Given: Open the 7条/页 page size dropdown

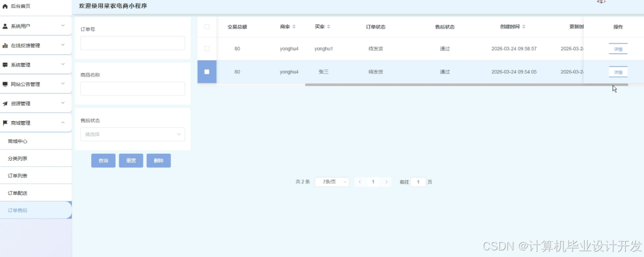Looking at the screenshot, I should pyautogui.click(x=332, y=181).
